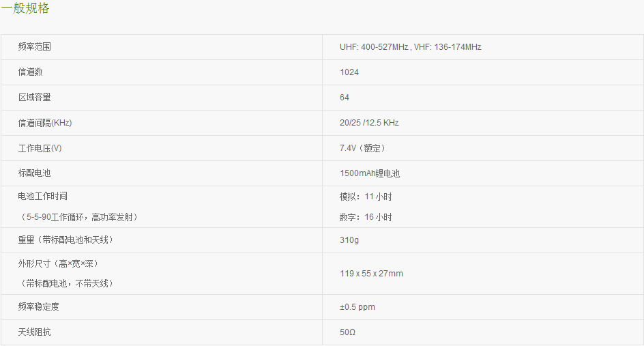644x346 pixels.
Task: Select the 电池工作时间 label
Action: [x=43, y=196]
